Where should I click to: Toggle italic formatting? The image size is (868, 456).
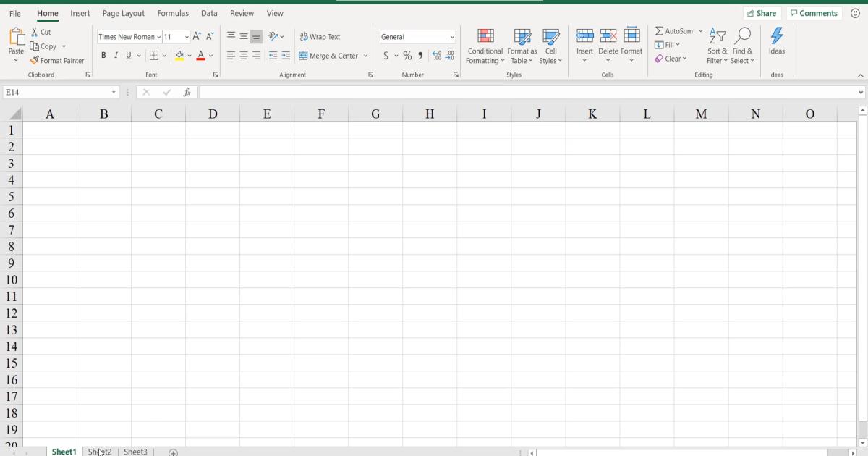pos(116,55)
